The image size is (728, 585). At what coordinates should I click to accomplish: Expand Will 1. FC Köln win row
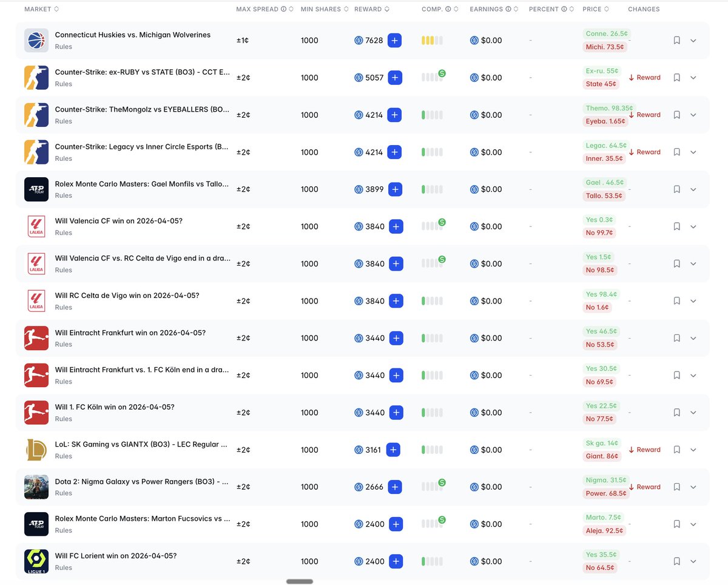point(693,413)
